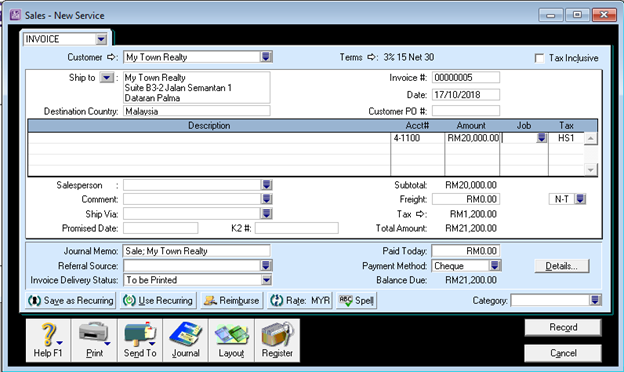
Task: Click the Tax column header
Action: click(566, 126)
